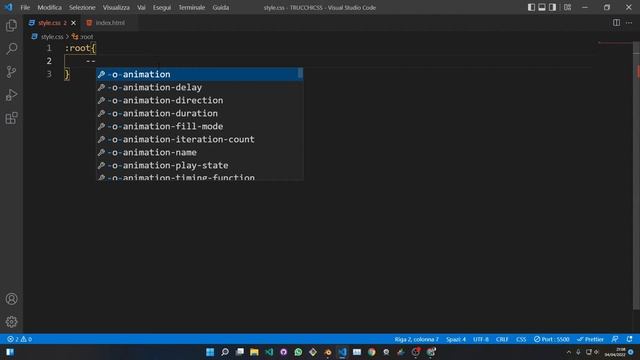Open the Vai menu
This screenshot has width=640, height=360.
pyautogui.click(x=141, y=7)
